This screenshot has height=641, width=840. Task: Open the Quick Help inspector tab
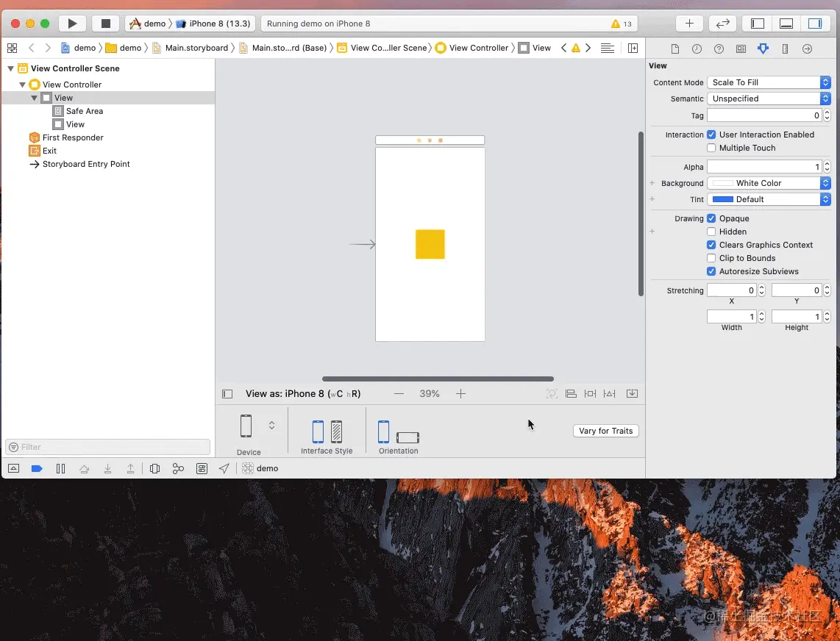coord(719,49)
